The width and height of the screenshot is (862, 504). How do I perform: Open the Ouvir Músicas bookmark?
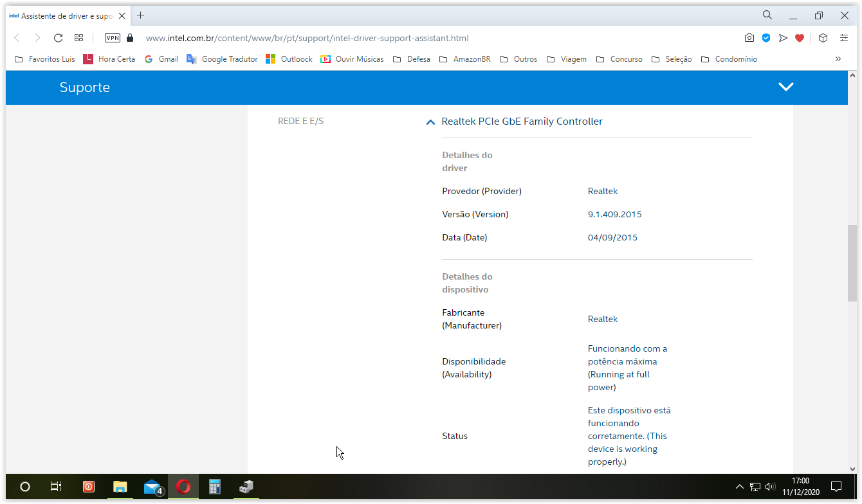(352, 59)
